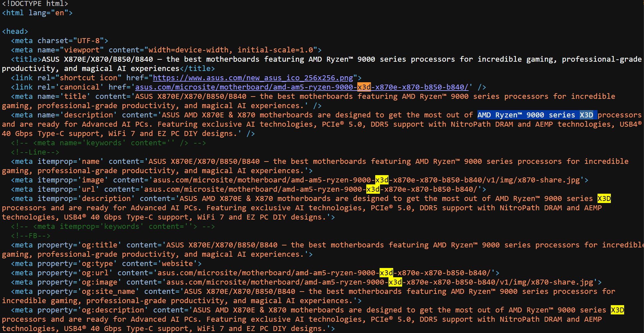Click the itemprop='url' attribute
Screen dimensions: 644x333
pyautogui.click(x=69, y=189)
